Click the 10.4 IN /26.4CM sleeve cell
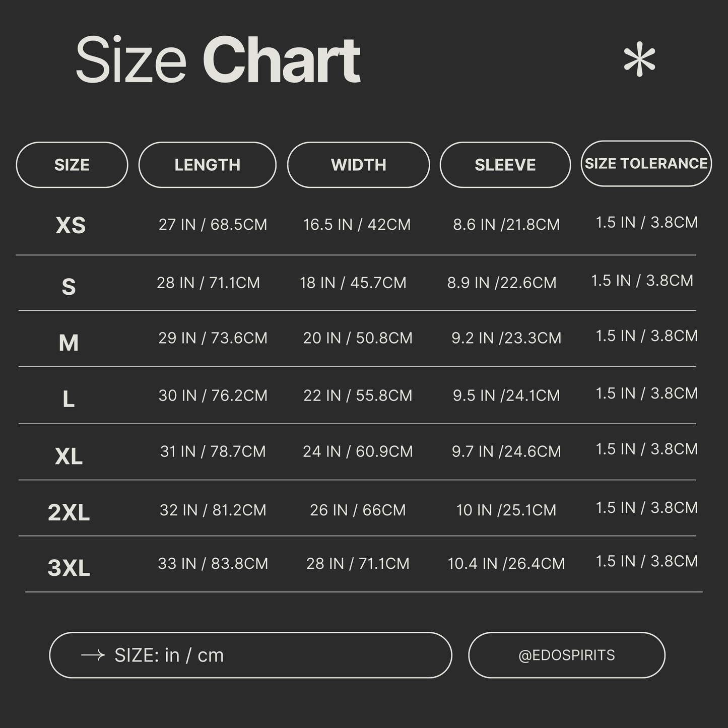Screen dimensions: 728x728 click(506, 563)
